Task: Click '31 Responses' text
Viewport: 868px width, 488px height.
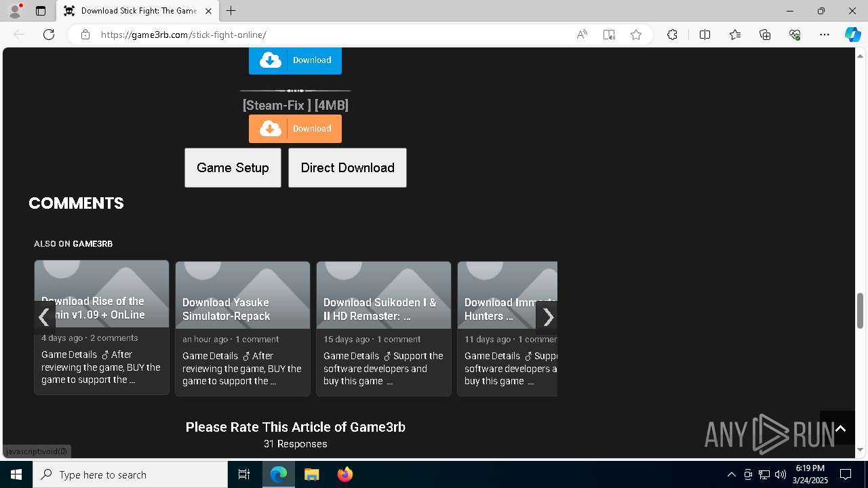Action: pyautogui.click(x=295, y=444)
